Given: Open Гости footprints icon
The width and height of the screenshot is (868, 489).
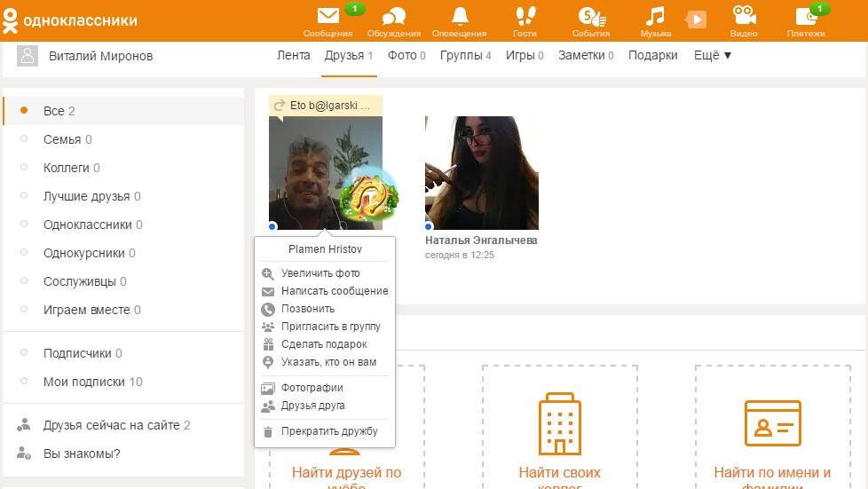Looking at the screenshot, I should [525, 17].
